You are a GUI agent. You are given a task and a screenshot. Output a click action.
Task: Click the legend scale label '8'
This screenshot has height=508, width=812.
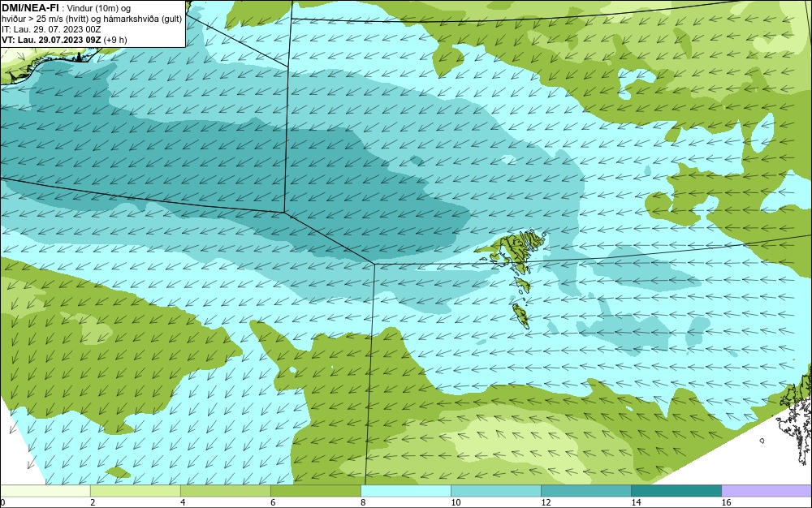point(363,502)
